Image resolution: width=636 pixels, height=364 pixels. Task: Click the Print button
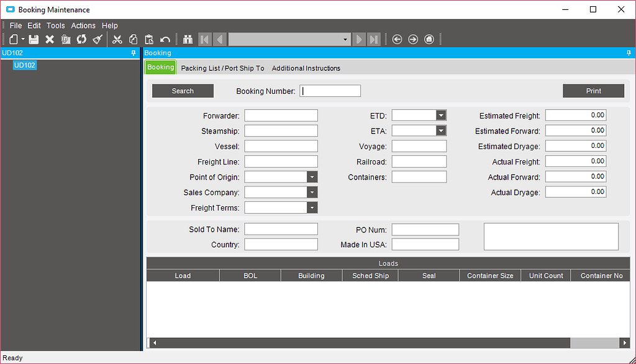(593, 91)
